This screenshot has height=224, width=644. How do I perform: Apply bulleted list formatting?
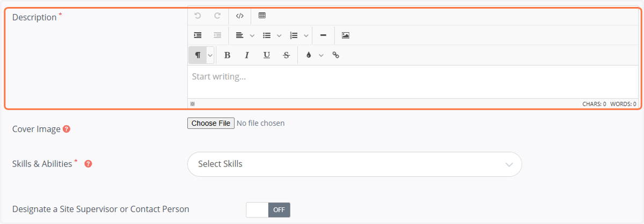pyautogui.click(x=267, y=35)
